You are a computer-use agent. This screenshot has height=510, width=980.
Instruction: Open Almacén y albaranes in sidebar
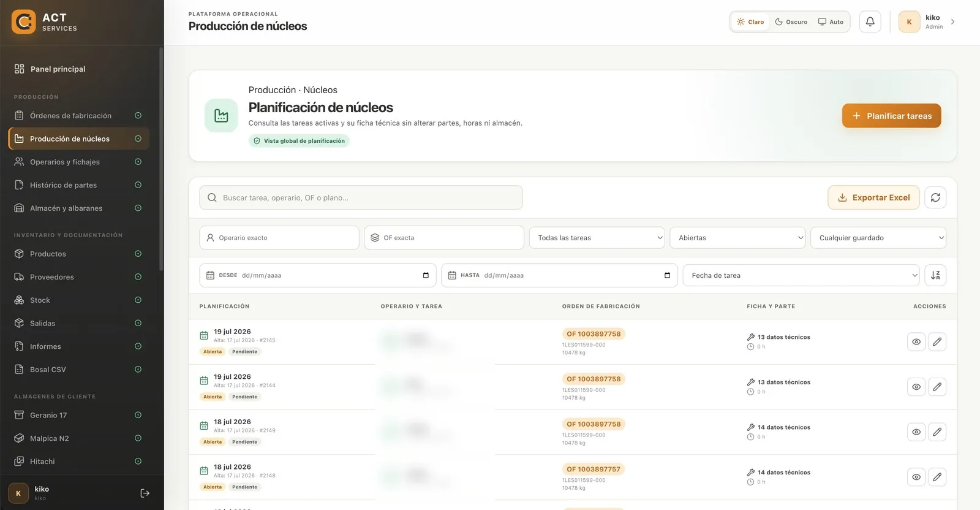pos(78,208)
